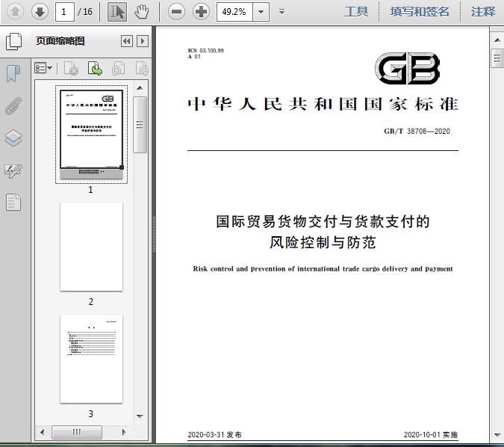Click the GB/T 38708—2020 standard number

[x=417, y=132]
